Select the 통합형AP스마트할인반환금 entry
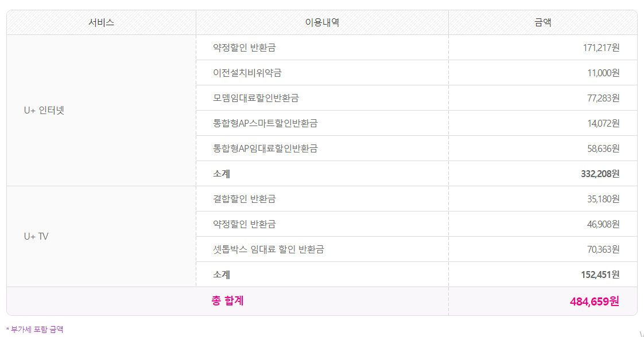Image resolution: width=644 pixels, height=337 pixels. point(265,123)
